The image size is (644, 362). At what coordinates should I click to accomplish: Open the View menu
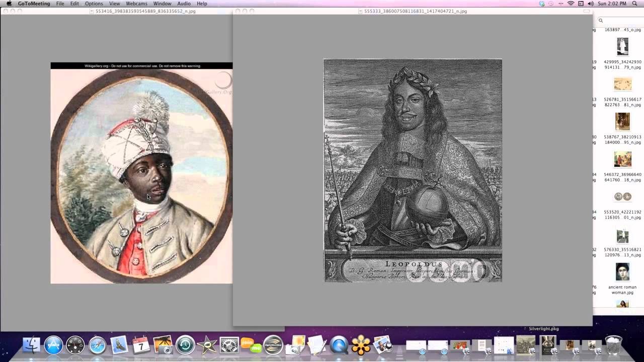[115, 4]
